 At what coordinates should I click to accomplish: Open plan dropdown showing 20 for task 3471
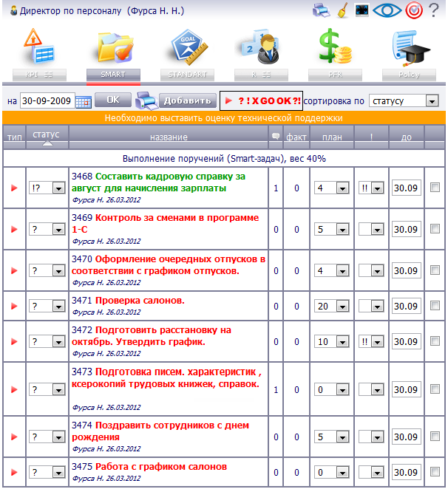(x=331, y=307)
